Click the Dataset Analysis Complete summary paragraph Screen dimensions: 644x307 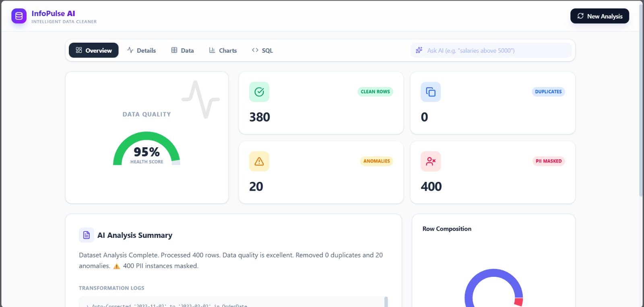[231, 260]
